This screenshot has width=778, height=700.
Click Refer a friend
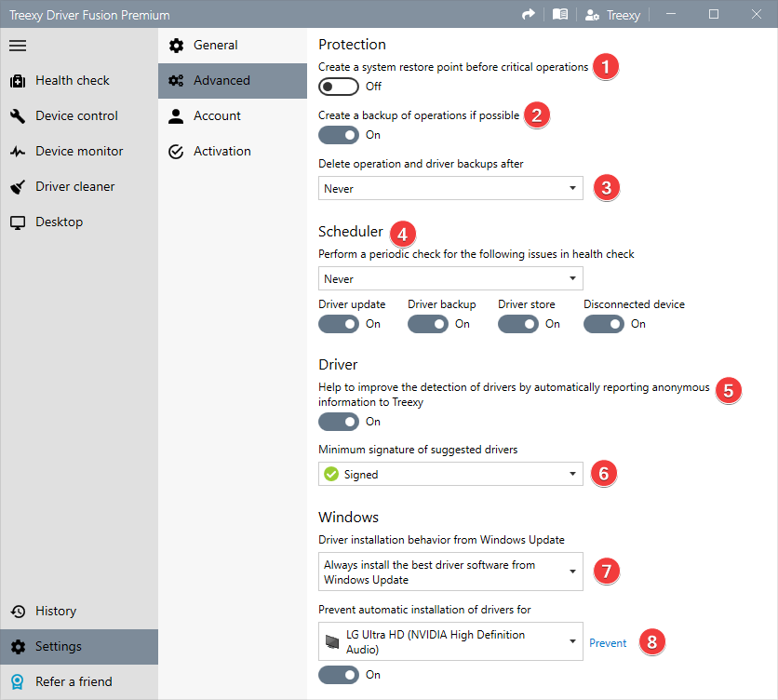click(63, 681)
